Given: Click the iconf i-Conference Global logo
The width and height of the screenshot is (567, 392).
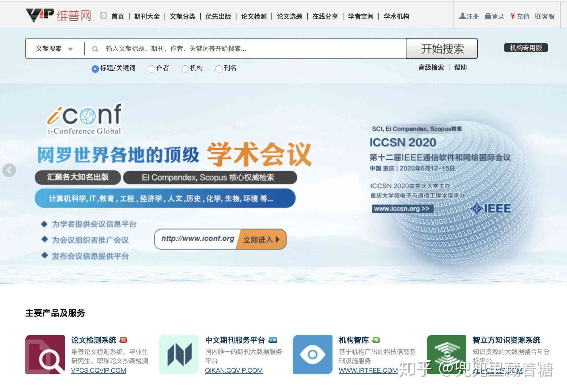Looking at the screenshot, I should coord(85,119).
